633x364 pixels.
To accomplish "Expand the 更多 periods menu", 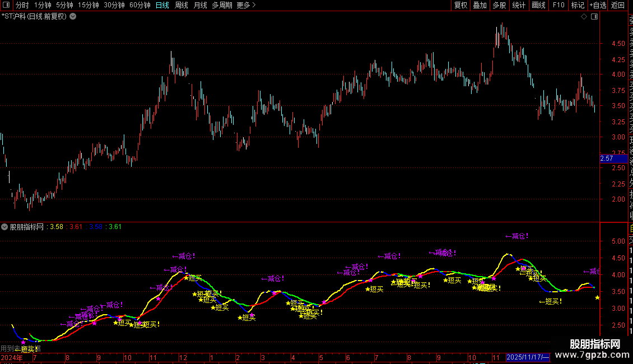I will [x=246, y=5].
